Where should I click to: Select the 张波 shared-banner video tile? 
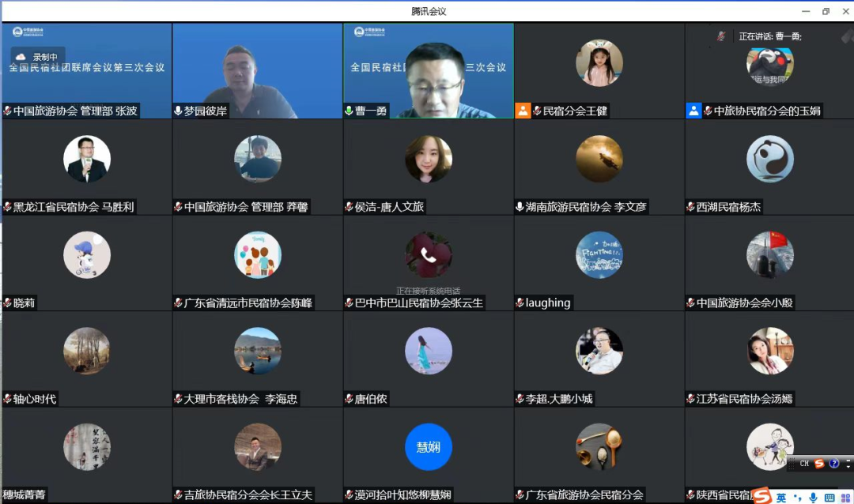[87, 71]
